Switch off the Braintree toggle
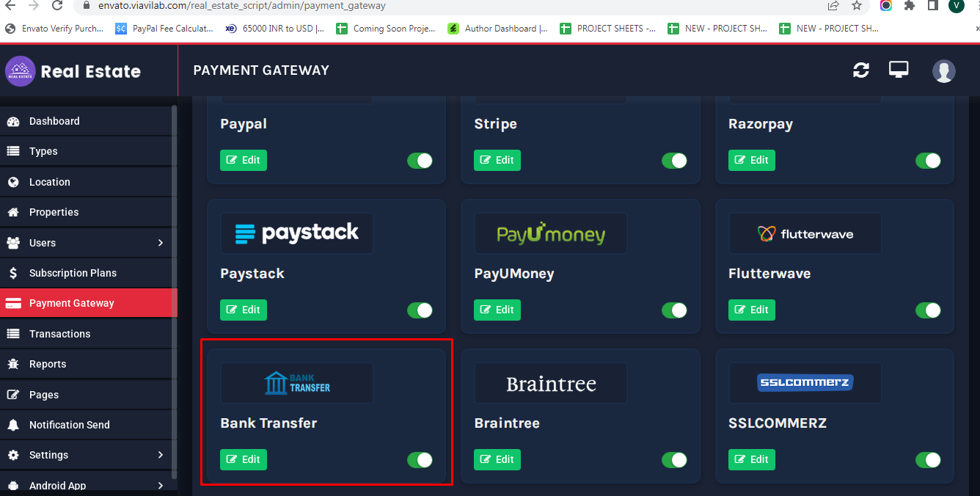980x496 pixels. click(674, 460)
